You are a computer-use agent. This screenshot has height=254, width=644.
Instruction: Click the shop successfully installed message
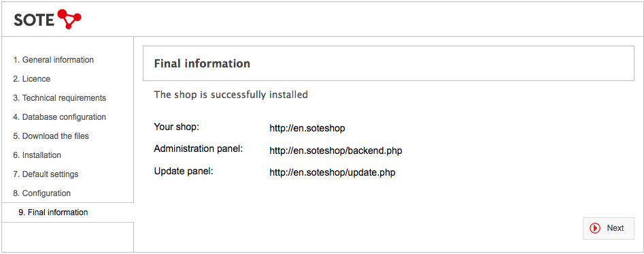(x=231, y=95)
